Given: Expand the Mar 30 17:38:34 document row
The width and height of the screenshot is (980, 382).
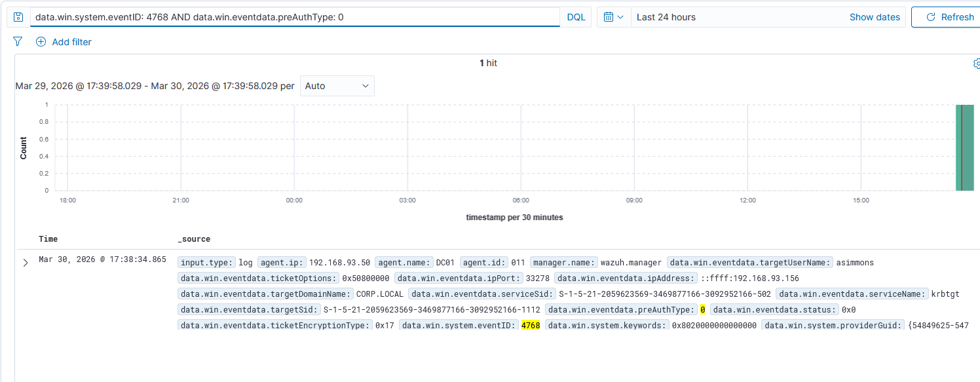Looking at the screenshot, I should [26, 263].
